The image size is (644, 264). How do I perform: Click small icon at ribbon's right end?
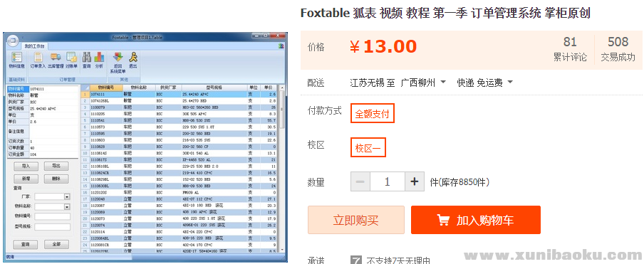coord(281,46)
